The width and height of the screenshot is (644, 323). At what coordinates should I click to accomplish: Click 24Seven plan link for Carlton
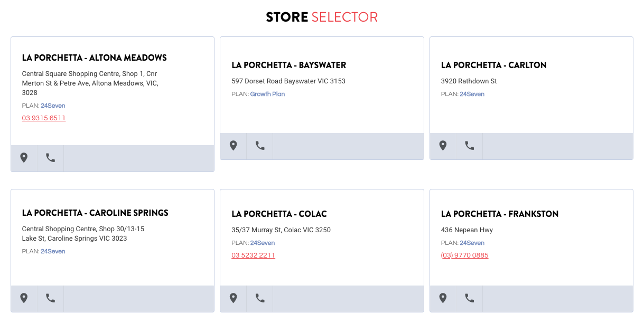(472, 94)
